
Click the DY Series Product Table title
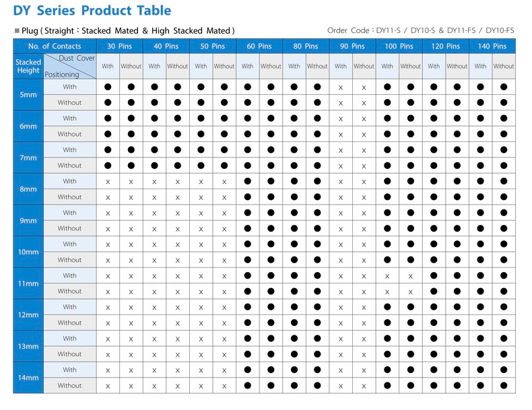point(92,11)
